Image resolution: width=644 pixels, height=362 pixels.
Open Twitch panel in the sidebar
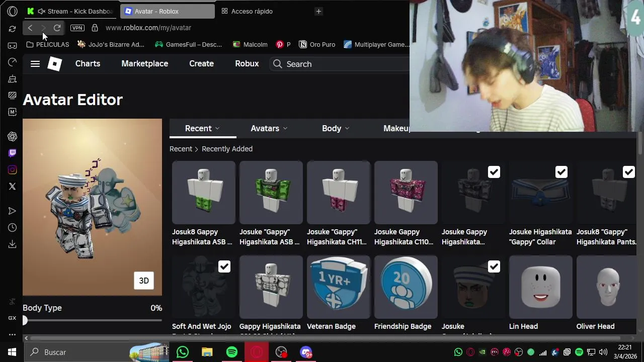point(13,153)
